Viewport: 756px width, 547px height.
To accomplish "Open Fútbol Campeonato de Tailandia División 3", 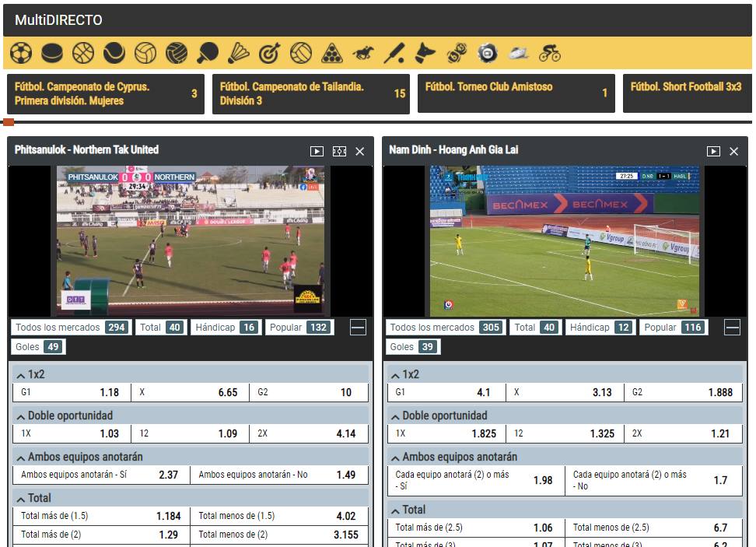I will point(310,93).
